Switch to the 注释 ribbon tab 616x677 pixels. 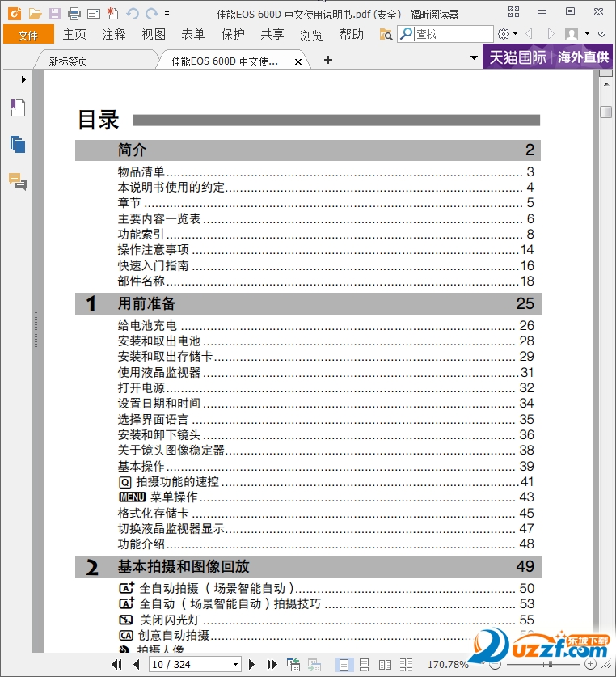point(114,34)
